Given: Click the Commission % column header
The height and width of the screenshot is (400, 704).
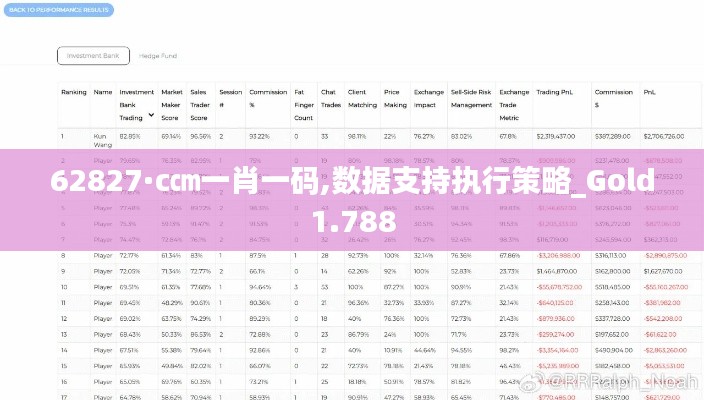Looking at the screenshot, I should [264, 98].
